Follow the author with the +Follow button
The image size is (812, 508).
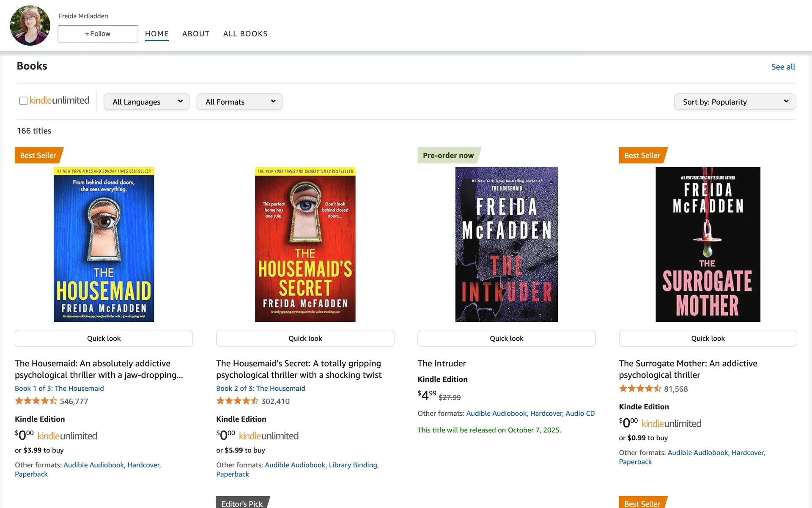98,34
